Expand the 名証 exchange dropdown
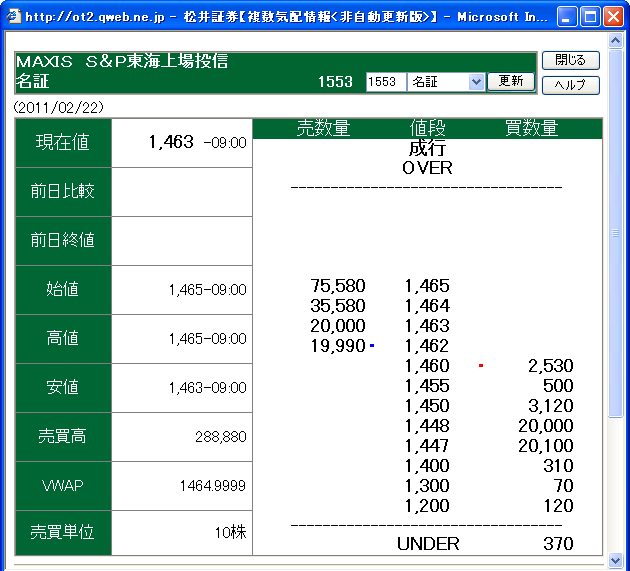The width and height of the screenshot is (630, 571). pyautogui.click(x=476, y=82)
